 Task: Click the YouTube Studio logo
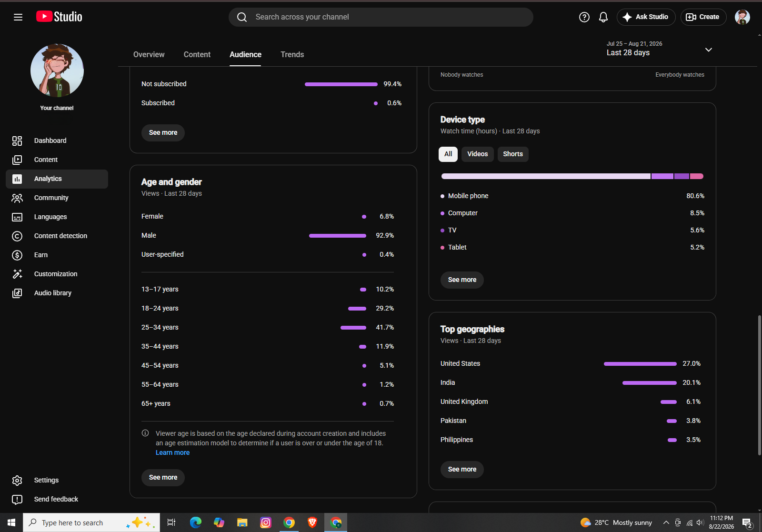[59, 17]
